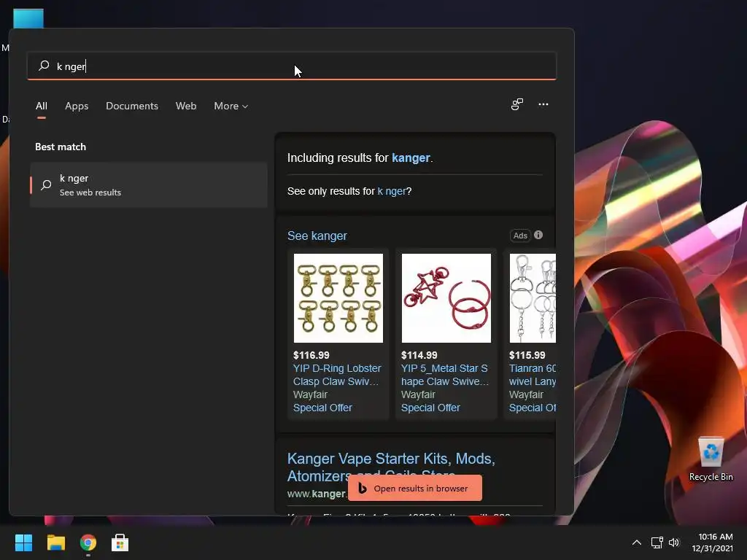Click Special Offer under the $114.99 item

pyautogui.click(x=430, y=408)
